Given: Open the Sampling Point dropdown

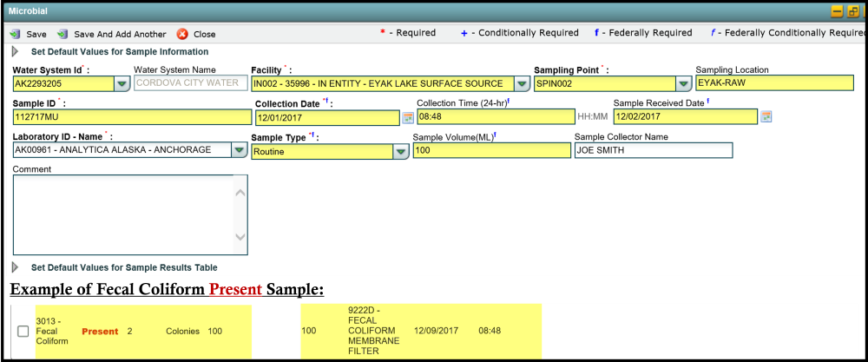Looking at the screenshot, I should 685,84.
